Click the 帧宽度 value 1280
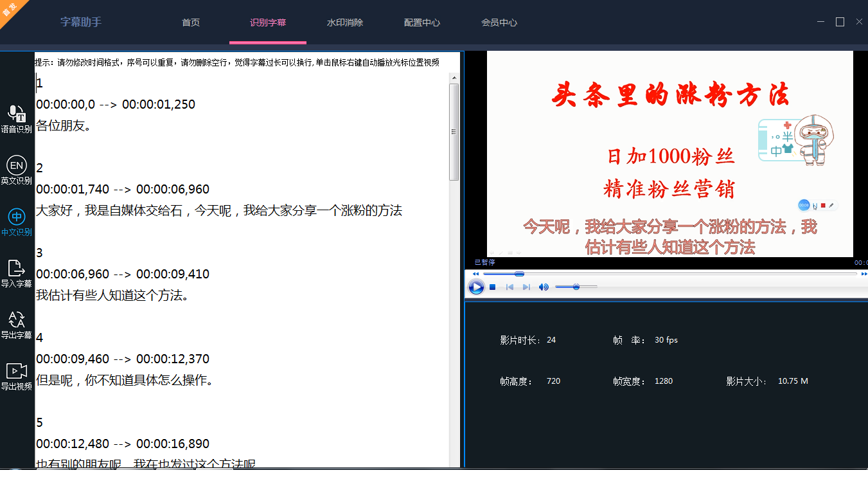Viewport: 868px width, 477px height. [x=664, y=381]
